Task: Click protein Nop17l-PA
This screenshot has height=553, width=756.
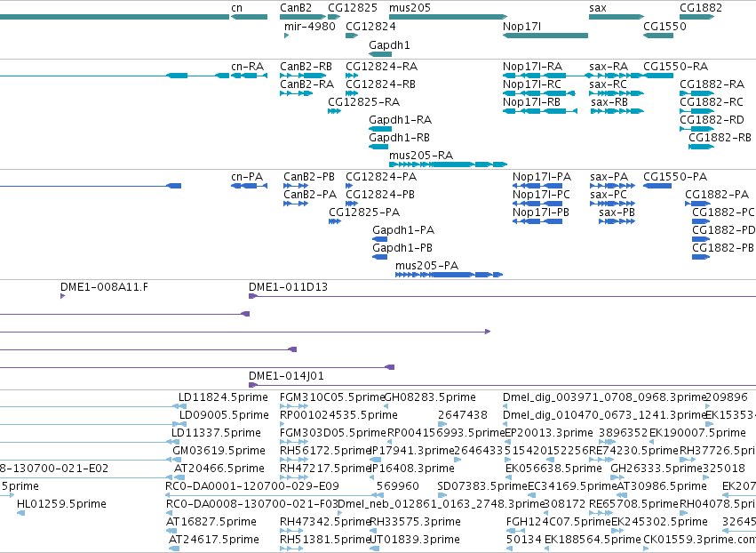Action: click(x=542, y=177)
